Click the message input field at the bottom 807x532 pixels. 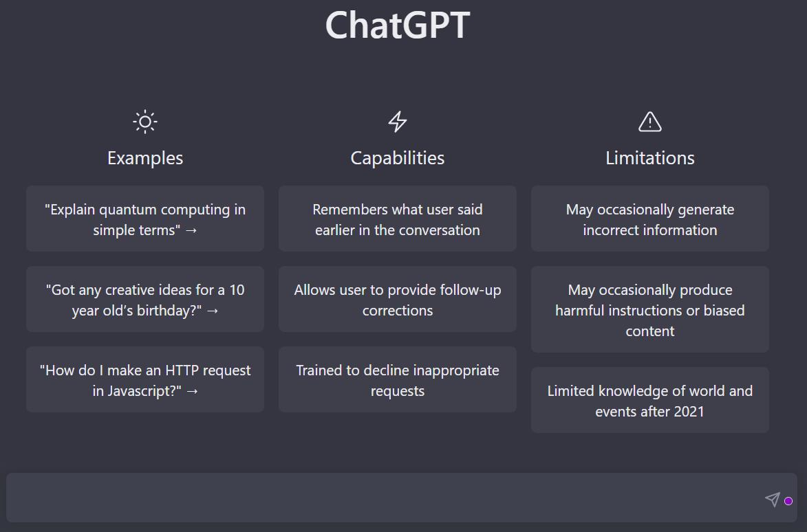[378, 498]
